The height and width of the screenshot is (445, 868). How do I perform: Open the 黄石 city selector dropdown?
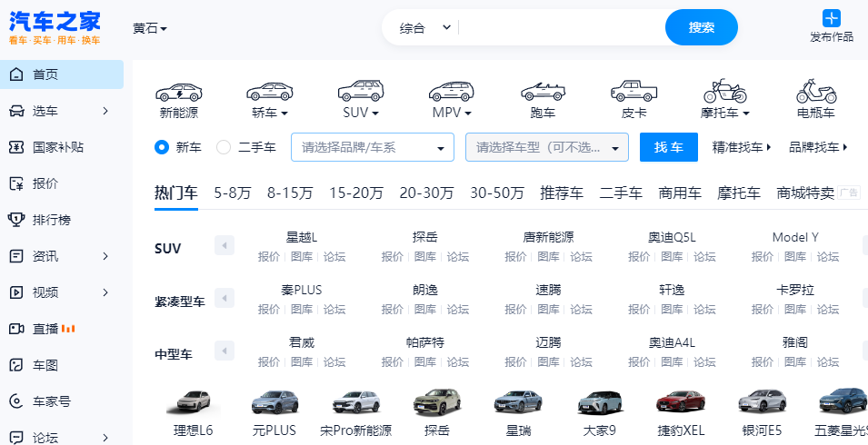click(x=150, y=28)
